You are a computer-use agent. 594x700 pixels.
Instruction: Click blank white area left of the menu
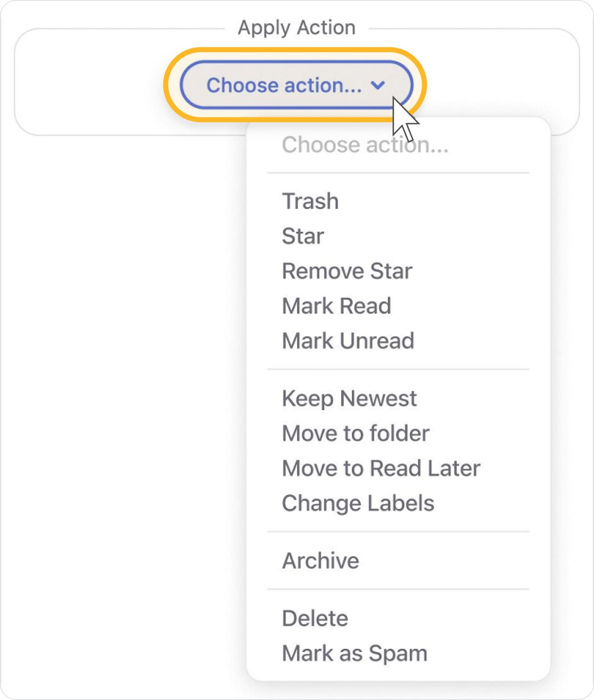(121, 363)
